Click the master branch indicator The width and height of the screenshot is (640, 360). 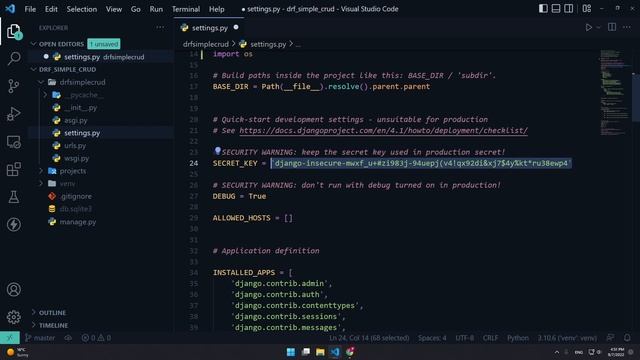(x=40, y=338)
